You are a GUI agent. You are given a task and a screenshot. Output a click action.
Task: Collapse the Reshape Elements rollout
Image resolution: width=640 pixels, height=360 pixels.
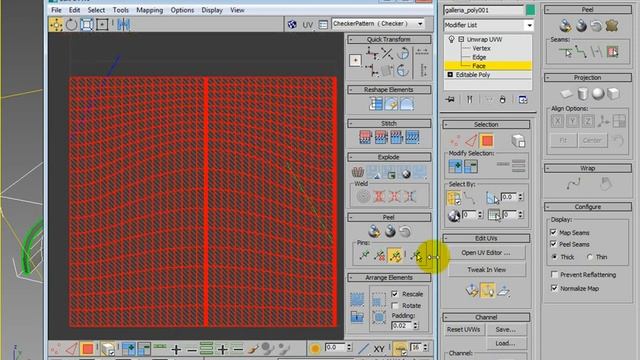click(x=389, y=90)
